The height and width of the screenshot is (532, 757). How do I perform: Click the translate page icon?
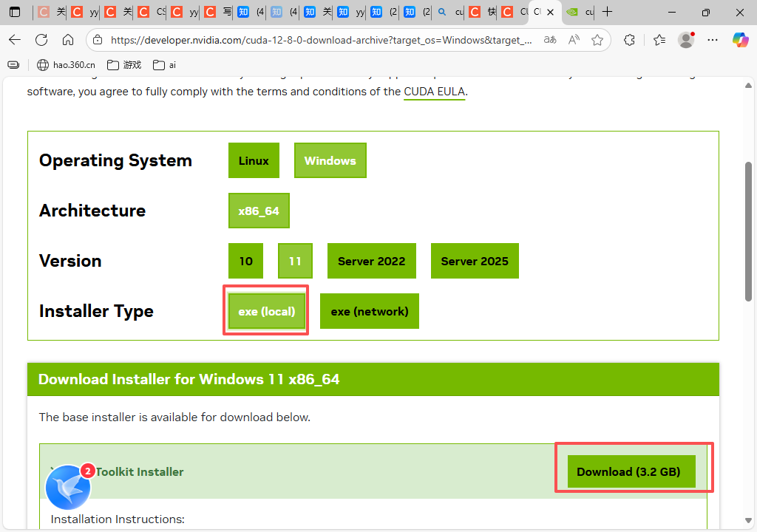pyautogui.click(x=550, y=40)
